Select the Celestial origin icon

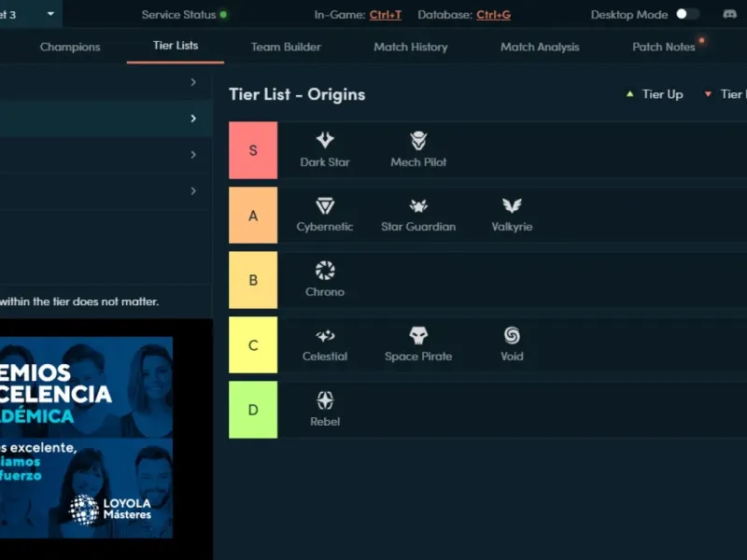325,336
